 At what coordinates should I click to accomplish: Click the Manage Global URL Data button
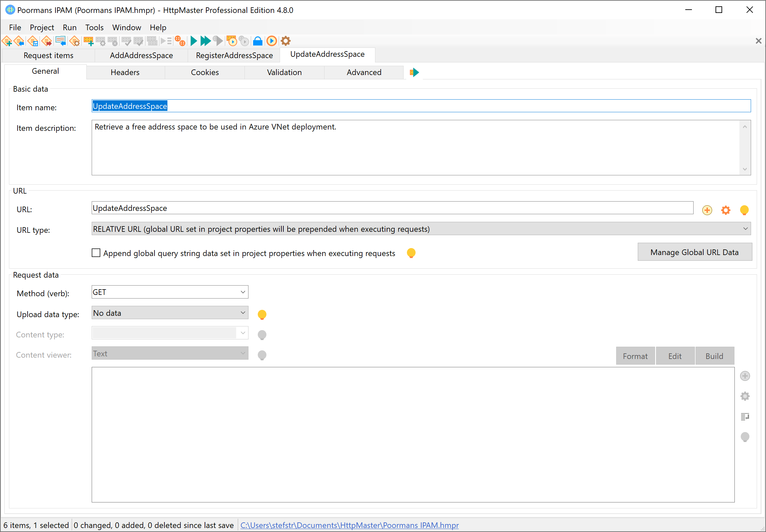(694, 252)
